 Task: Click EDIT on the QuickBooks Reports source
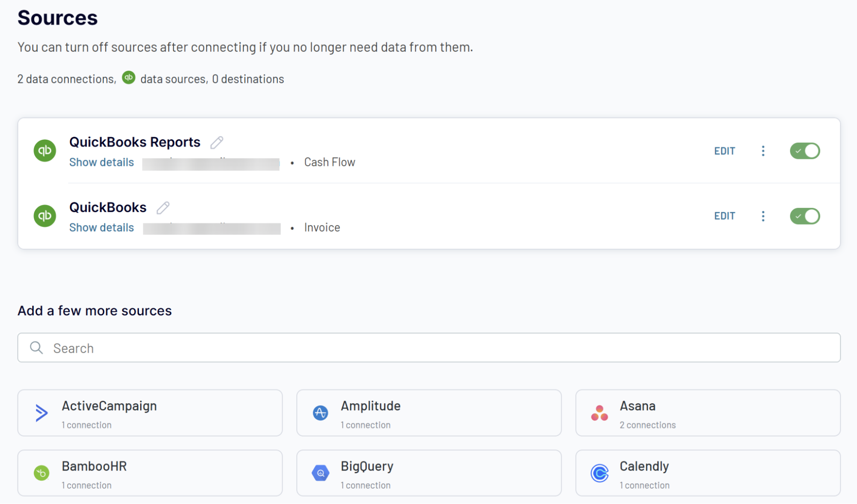click(x=724, y=150)
